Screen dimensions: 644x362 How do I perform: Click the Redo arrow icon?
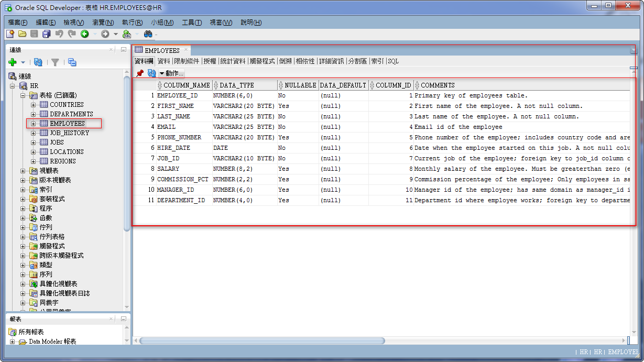(x=72, y=34)
